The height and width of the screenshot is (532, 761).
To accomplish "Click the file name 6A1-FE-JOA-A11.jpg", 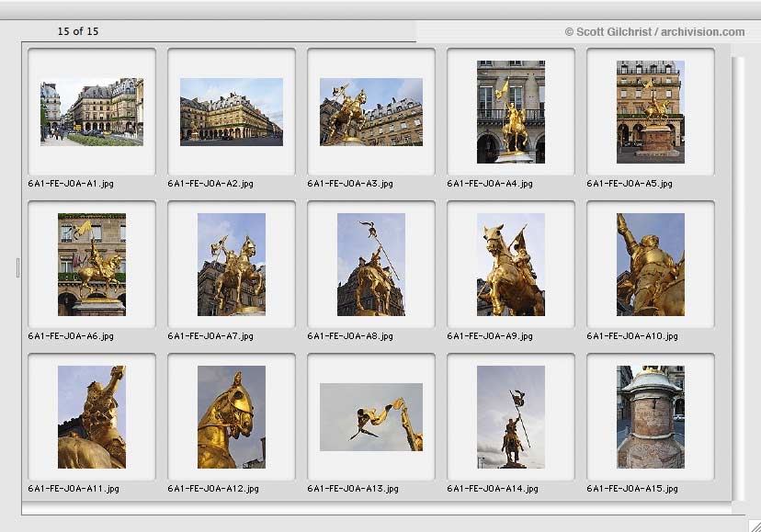I will [x=74, y=488].
